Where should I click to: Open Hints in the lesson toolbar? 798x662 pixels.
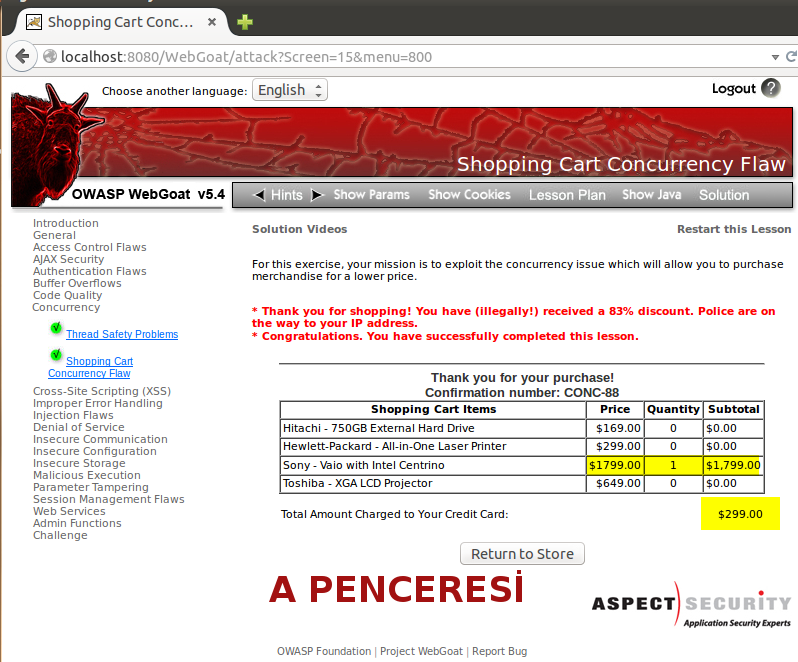(287, 195)
